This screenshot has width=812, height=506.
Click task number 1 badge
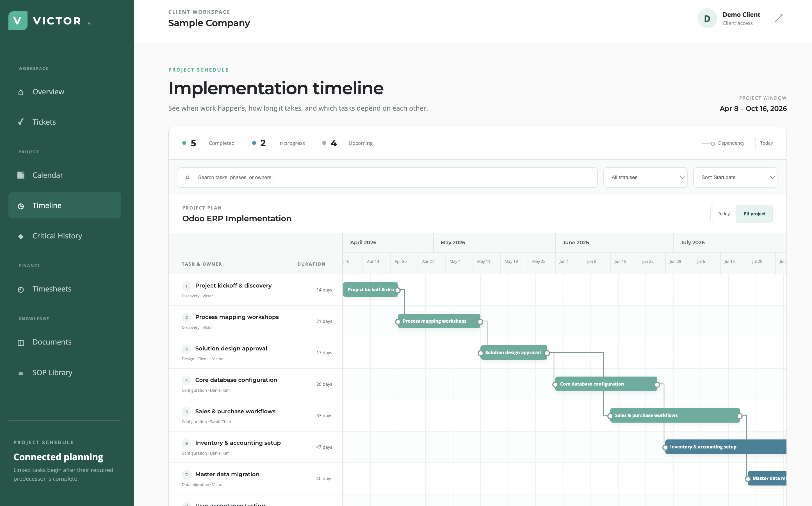pos(186,286)
